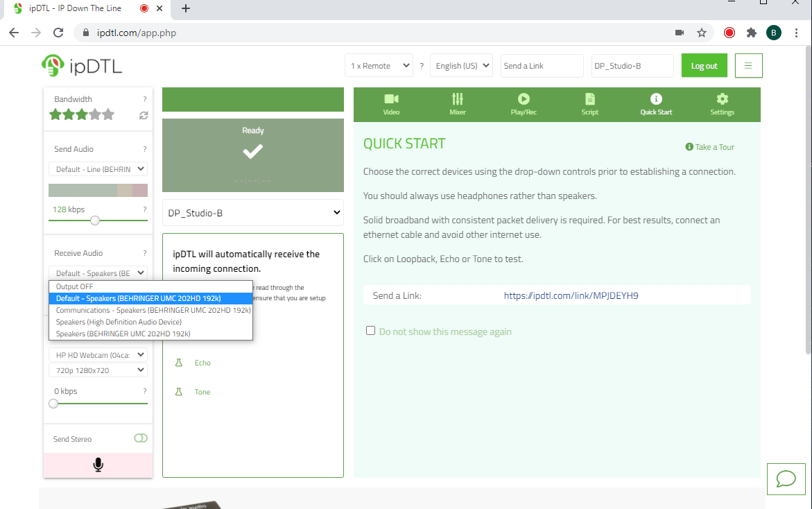Switch to the Quick Start tab
Viewport: 812px width, 509px height.
coord(656,104)
